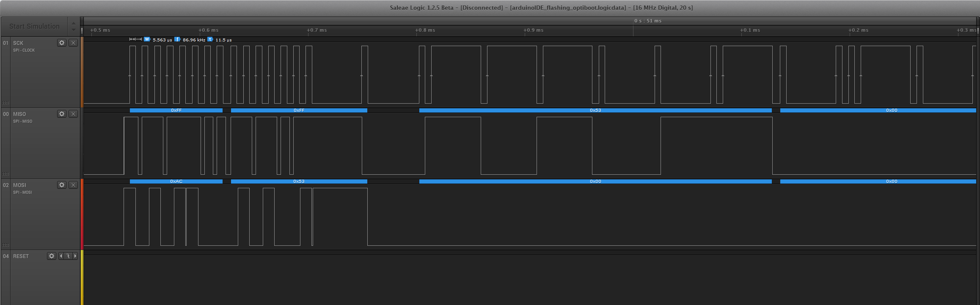Open RESET channel settings gear
980x305 pixels.
point(52,256)
